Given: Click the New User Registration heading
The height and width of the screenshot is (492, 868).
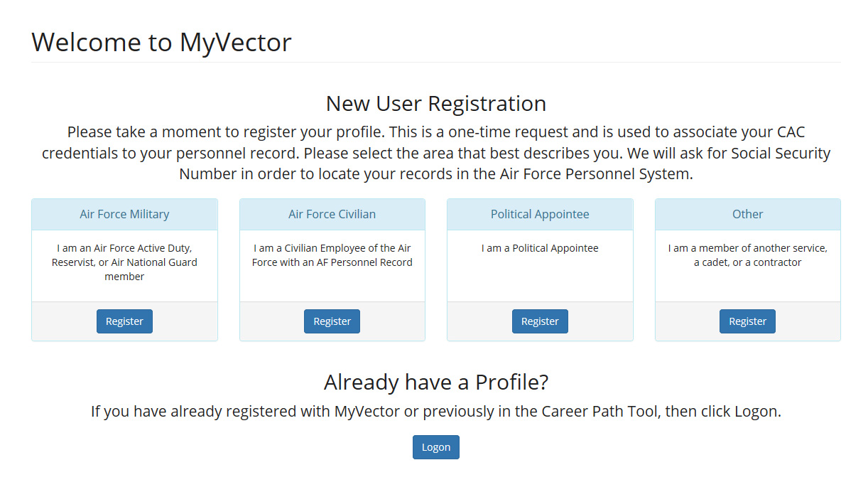Looking at the screenshot, I should 435,103.
